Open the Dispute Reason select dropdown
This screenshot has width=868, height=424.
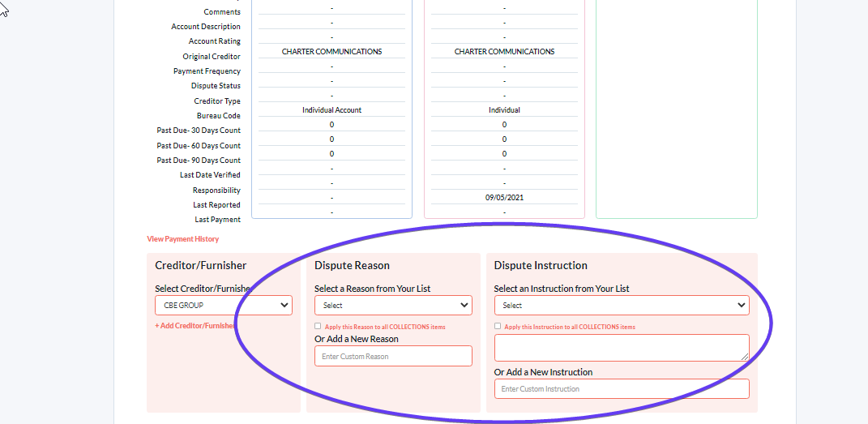tap(393, 305)
